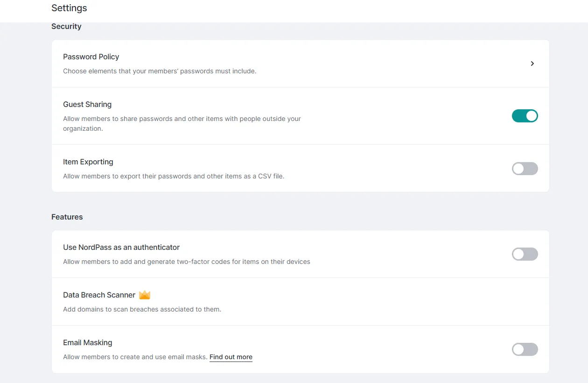588x383 pixels.
Task: Click the Settings page heading
Action: [69, 8]
